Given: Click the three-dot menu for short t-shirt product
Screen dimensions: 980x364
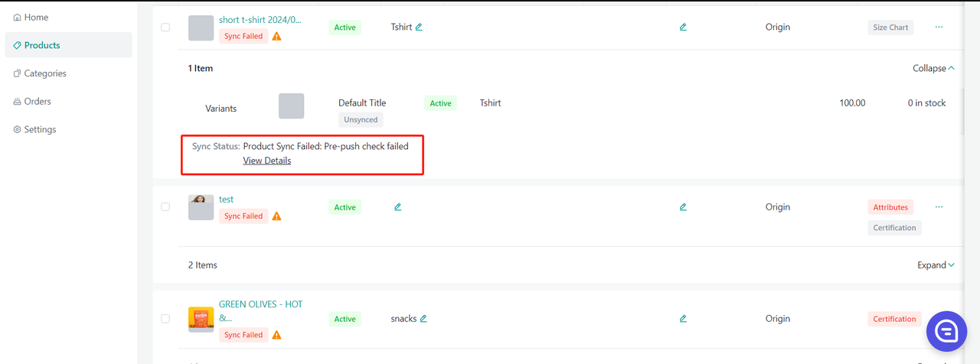Looking at the screenshot, I should click(x=939, y=27).
